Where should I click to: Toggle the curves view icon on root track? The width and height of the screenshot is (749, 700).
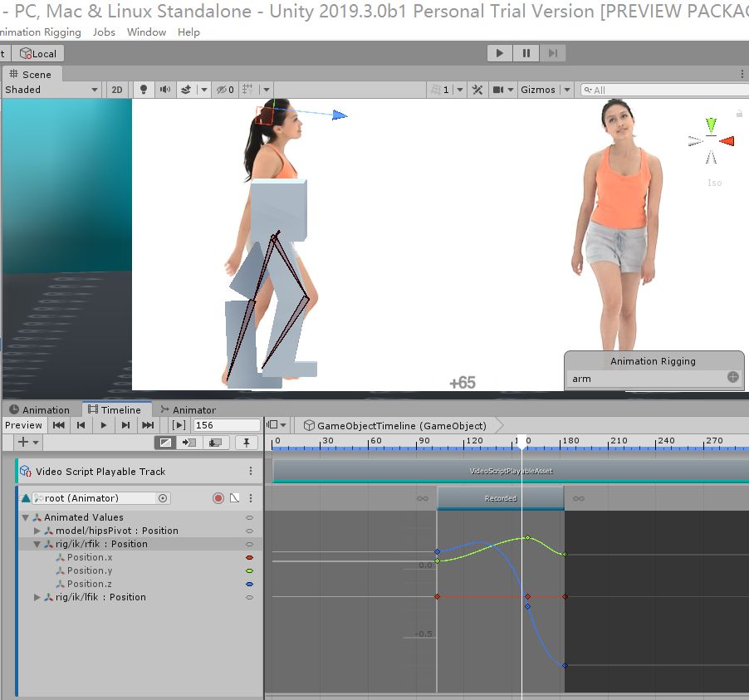pos(234,498)
